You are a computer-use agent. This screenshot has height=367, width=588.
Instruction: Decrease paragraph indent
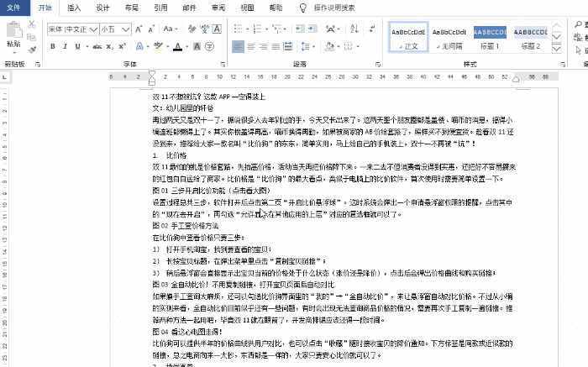(x=300, y=29)
